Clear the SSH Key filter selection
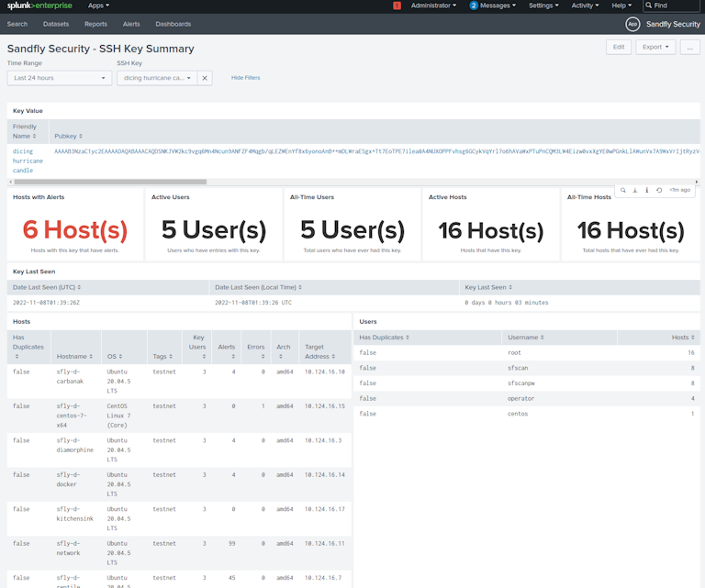This screenshot has width=705, height=588. (x=205, y=78)
